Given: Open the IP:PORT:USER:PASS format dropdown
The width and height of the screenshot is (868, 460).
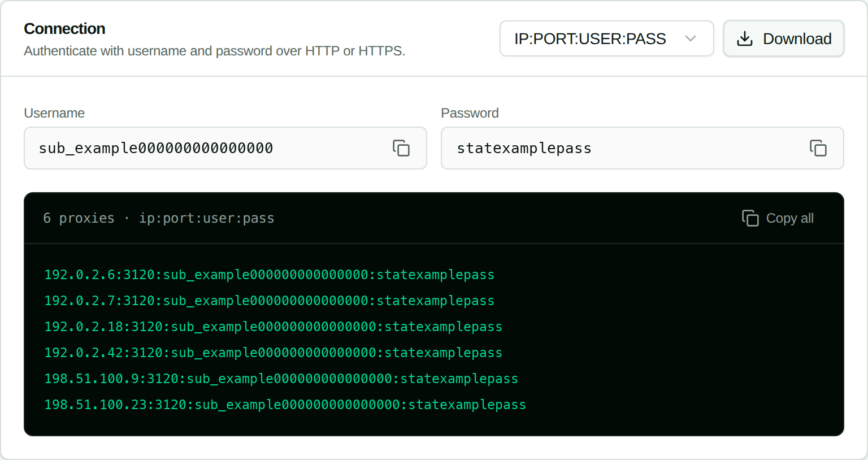Looking at the screenshot, I should [x=607, y=38].
